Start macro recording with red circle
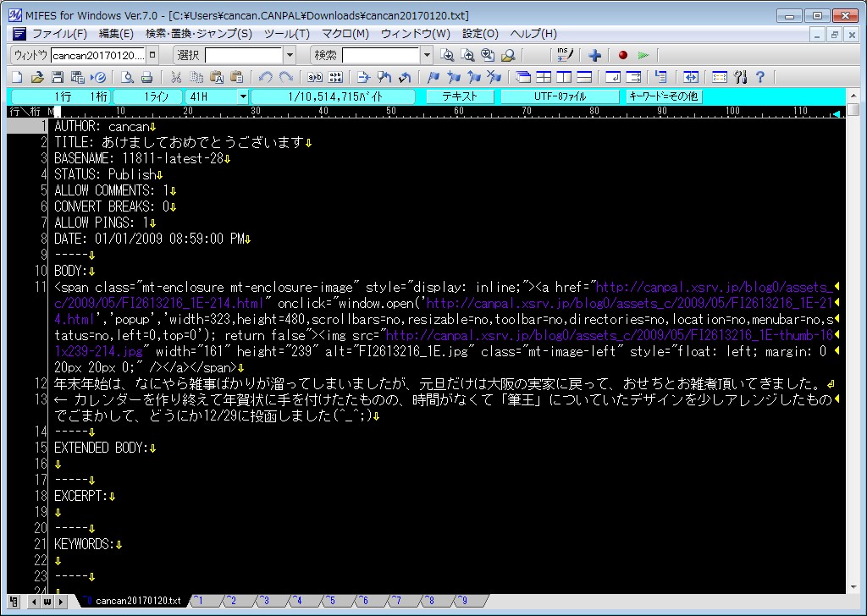The image size is (867, 616). (622, 55)
